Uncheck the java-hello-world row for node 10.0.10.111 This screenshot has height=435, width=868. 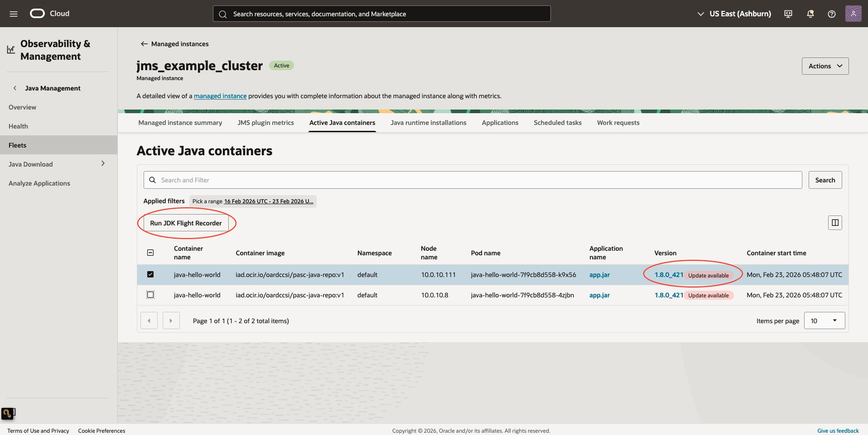150,274
